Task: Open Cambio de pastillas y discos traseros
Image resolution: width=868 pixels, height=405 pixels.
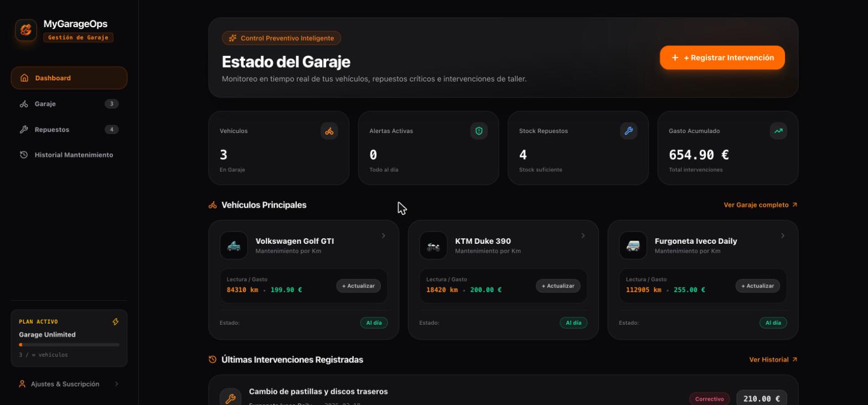Action: pos(318,392)
